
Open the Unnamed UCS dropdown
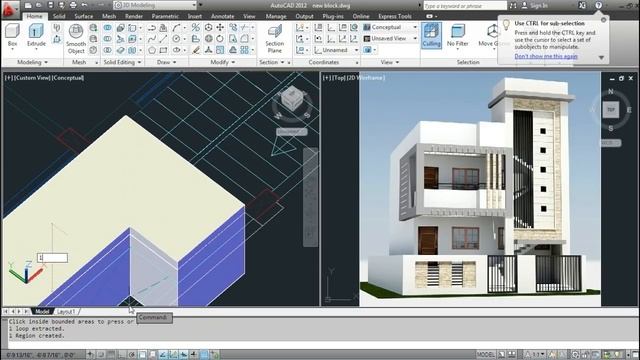(x=337, y=50)
